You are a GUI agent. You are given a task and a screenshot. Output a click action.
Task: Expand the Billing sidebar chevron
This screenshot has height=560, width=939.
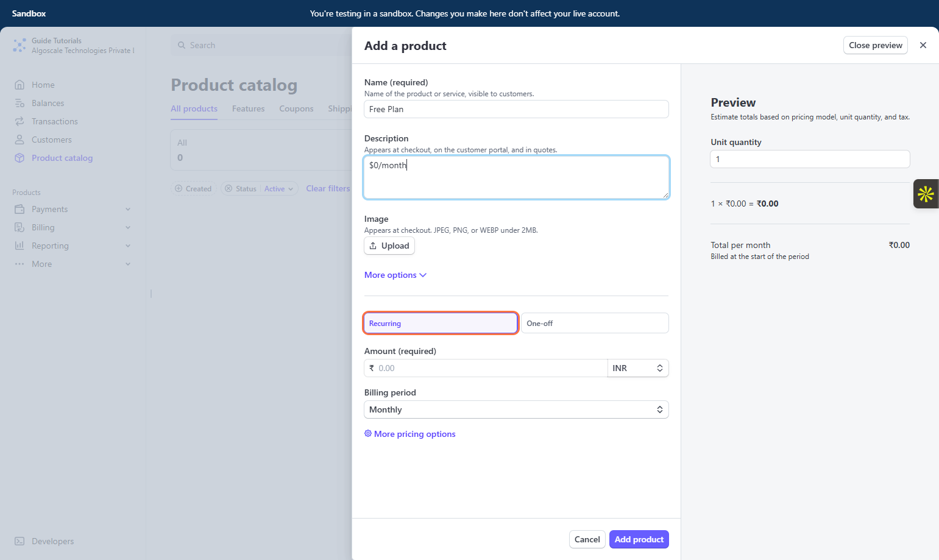[x=128, y=227]
